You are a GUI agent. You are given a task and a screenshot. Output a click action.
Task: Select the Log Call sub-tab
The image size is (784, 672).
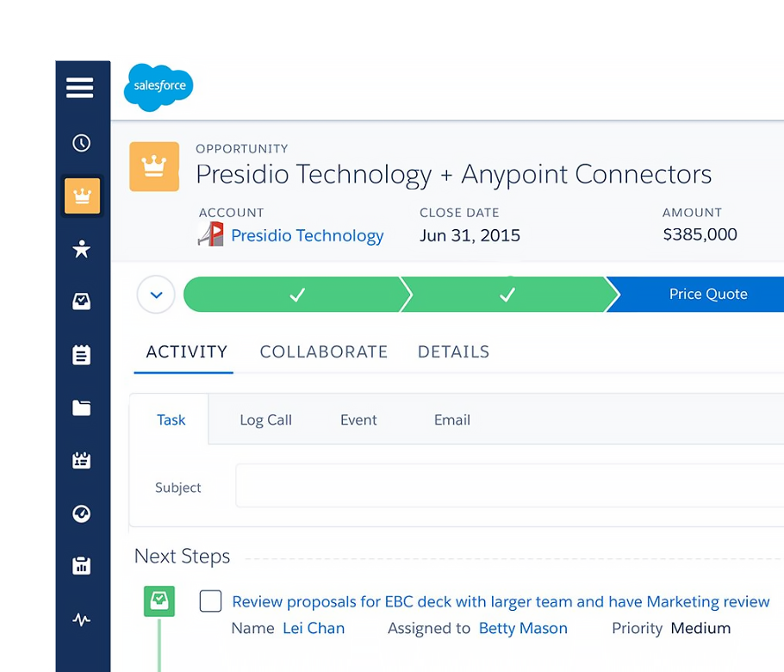(x=265, y=420)
